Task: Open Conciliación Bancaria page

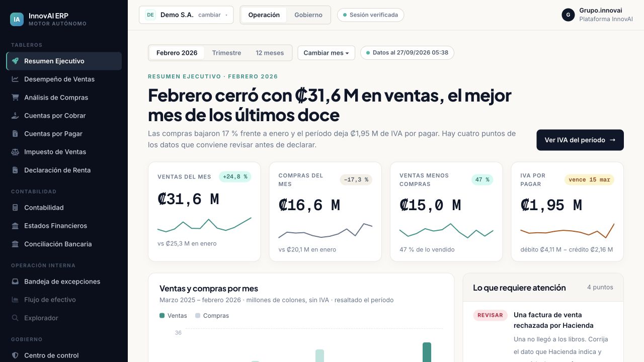Action: pyautogui.click(x=64, y=244)
